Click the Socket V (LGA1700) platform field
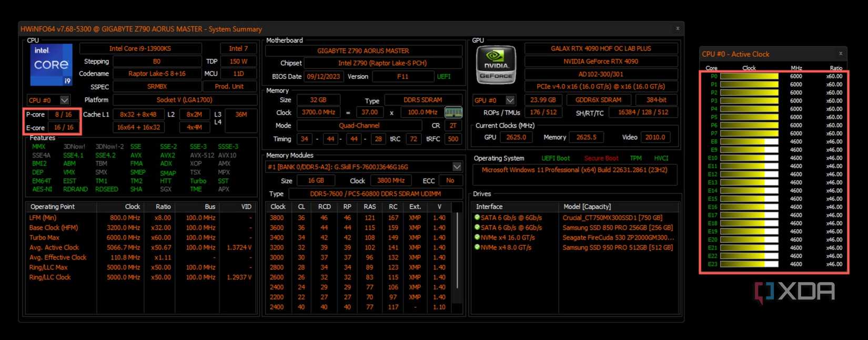 (185, 100)
